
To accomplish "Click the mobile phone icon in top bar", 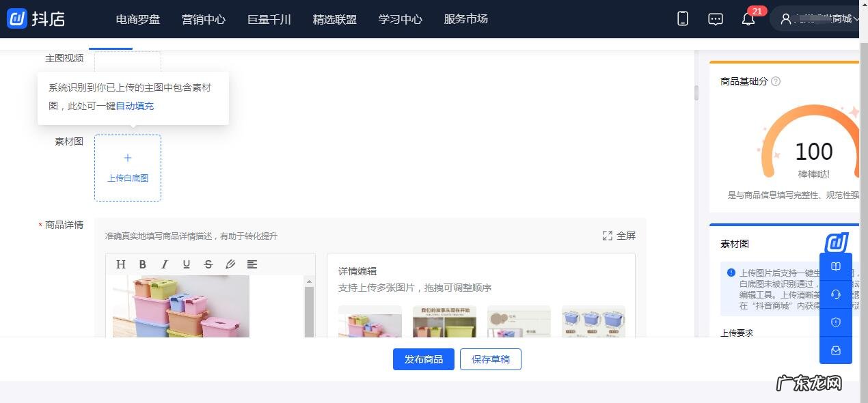I will [682, 19].
